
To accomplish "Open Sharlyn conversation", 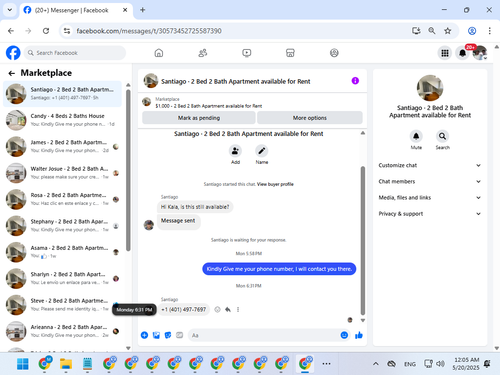I will click(62, 278).
